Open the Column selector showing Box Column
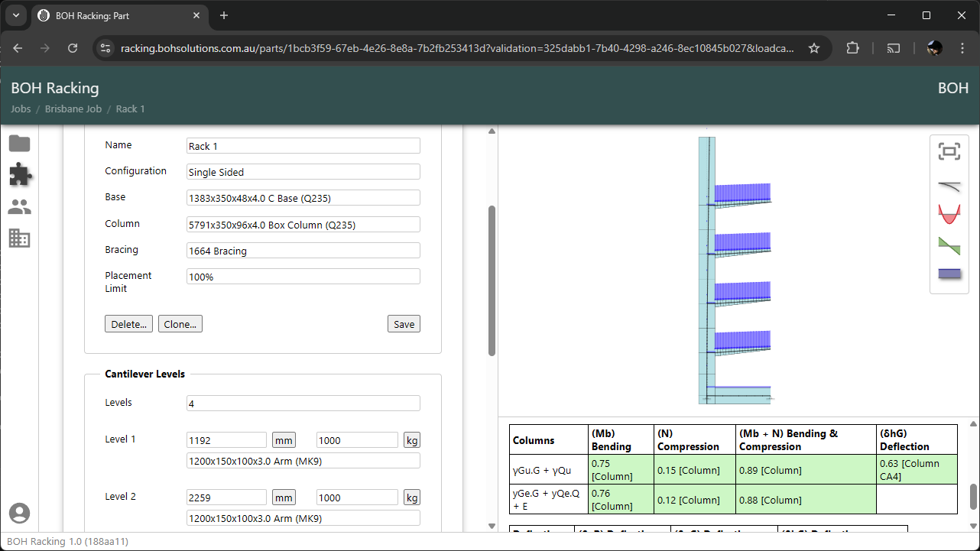 pyautogui.click(x=303, y=224)
